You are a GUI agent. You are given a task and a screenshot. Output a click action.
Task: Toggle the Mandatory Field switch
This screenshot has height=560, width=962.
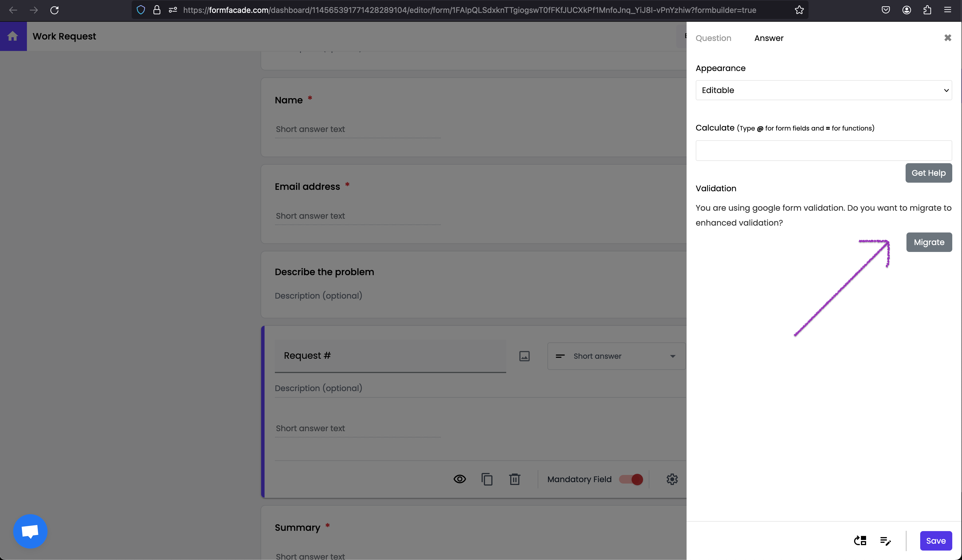coord(631,479)
